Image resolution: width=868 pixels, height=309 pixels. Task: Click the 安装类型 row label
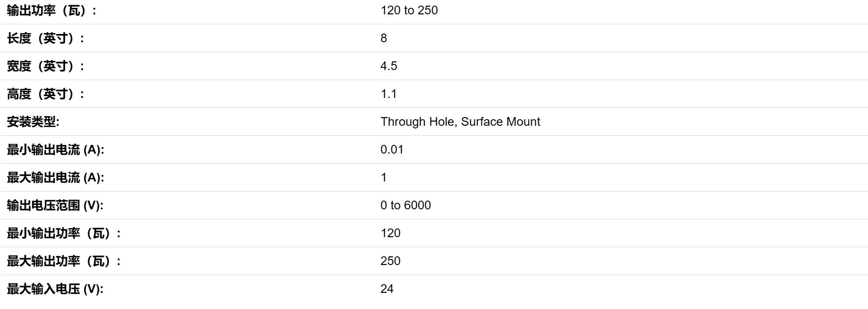click(x=33, y=122)
